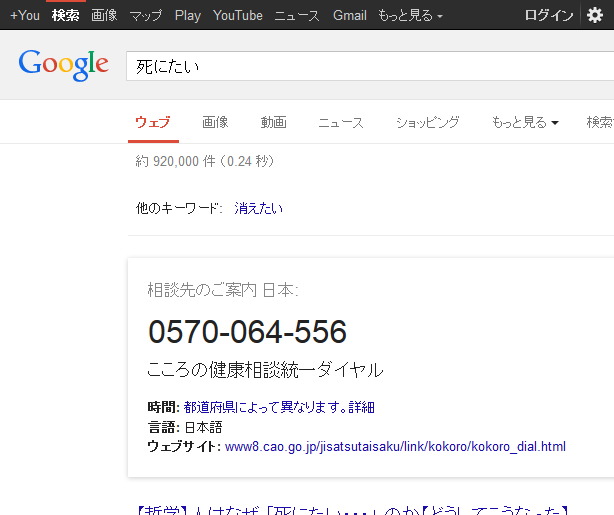Viewport: 614px width, 515px height.
Task: Open 画像 in the black top bar
Action: click(104, 16)
